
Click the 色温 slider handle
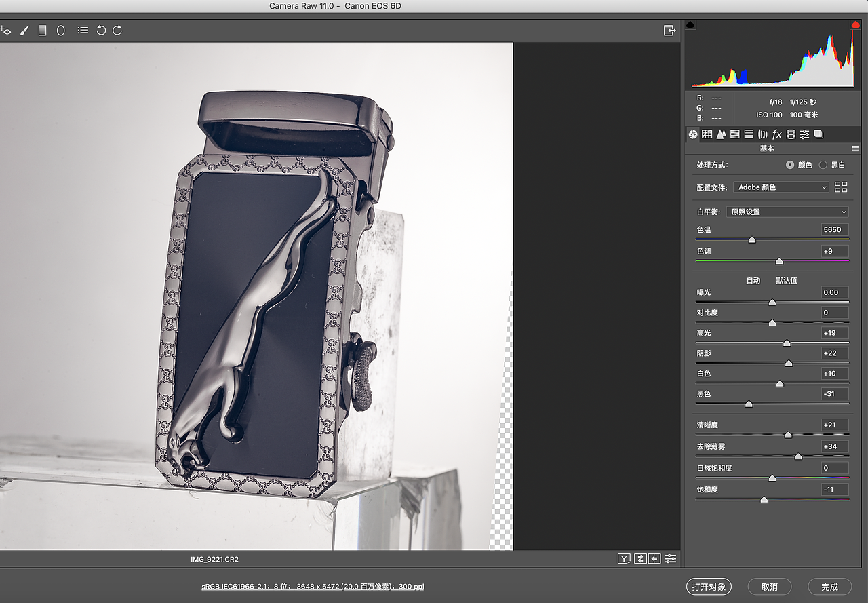752,239
